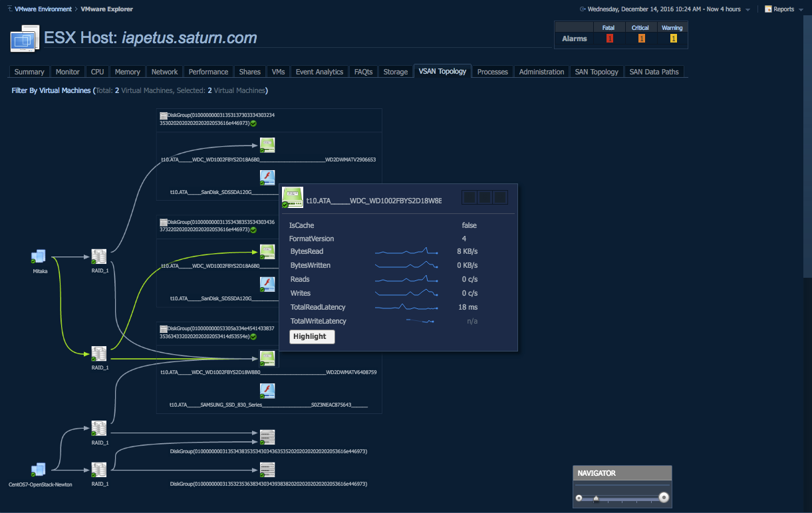The image size is (812, 513).
Task: Select the SAMSUNG_SSD_830_Series flash disk icon
Action: tap(267, 391)
